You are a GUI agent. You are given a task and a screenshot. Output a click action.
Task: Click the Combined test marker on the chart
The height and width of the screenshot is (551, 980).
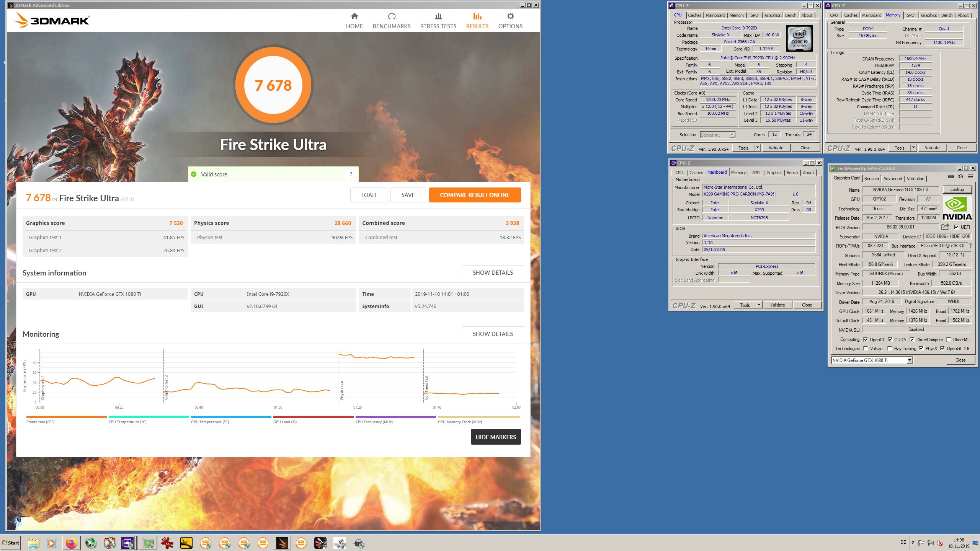point(426,388)
